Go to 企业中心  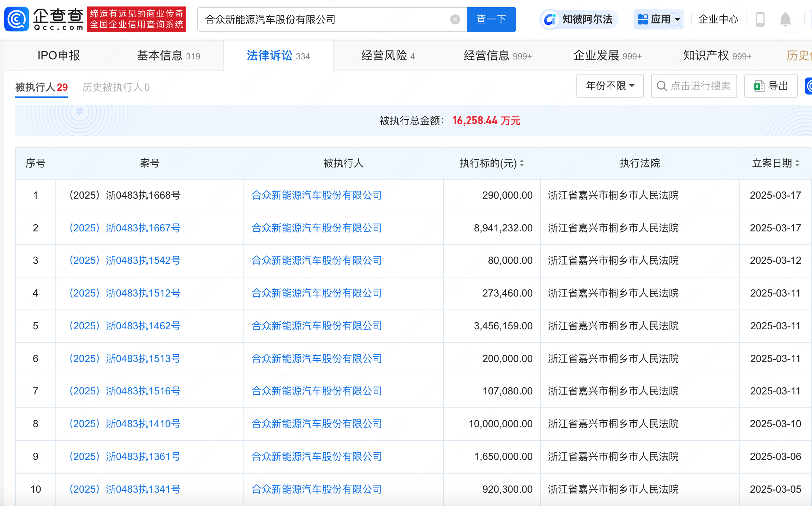[718, 19]
